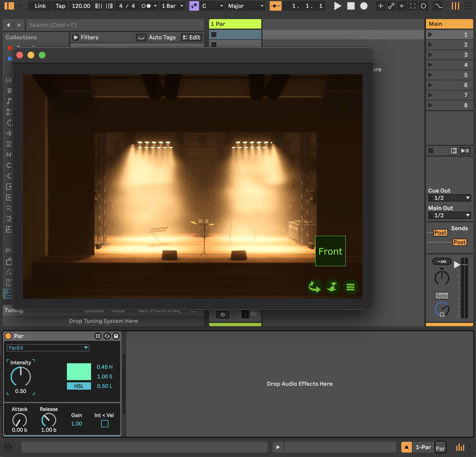Screen dimensions: 476x457
Task: Click the Arrangement Record button
Action: 364,6
